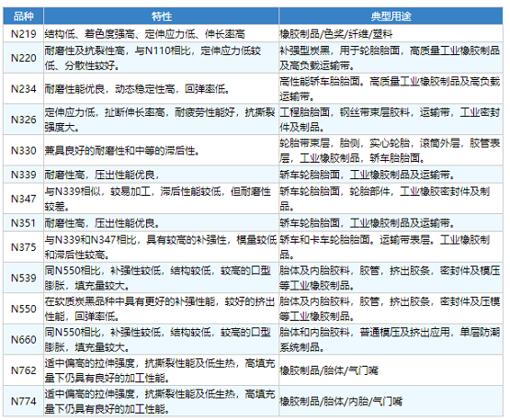Click N762 characteristics starting 适中偏高的拉伸强度
510x420 pixels.
click(160, 370)
